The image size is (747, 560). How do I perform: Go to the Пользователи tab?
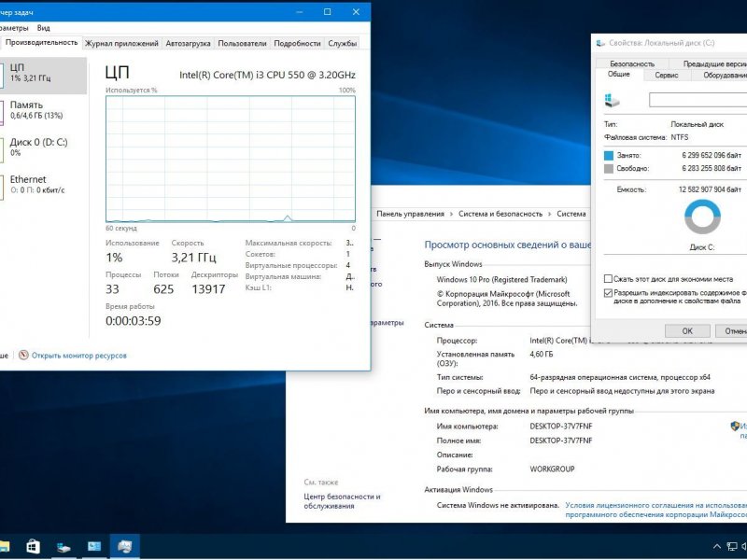242,43
